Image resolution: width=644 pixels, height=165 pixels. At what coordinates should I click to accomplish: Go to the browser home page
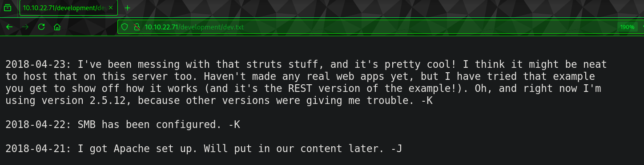pyautogui.click(x=57, y=27)
